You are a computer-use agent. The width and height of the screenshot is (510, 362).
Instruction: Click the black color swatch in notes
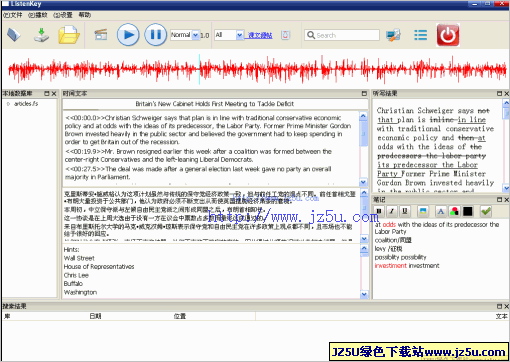click(468, 211)
